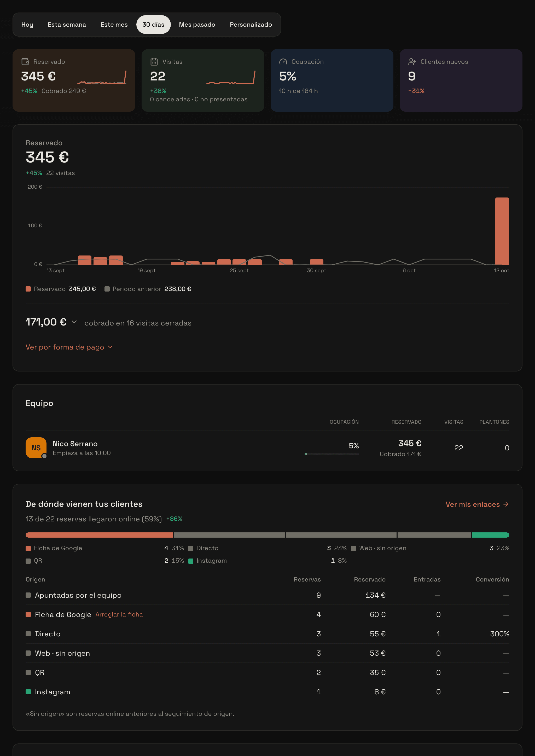Screen dimensions: 535x756
Task: Click the -31% clientes nuevos change
Action: pos(416,91)
